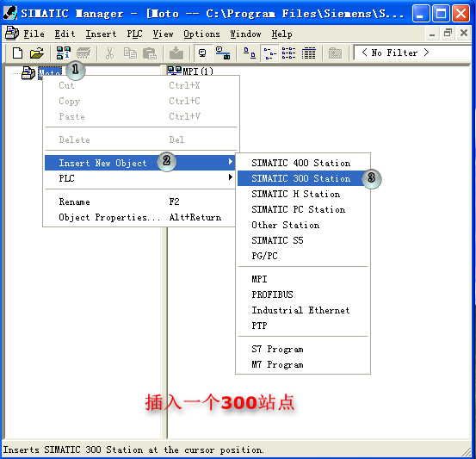Close the inner project window
Viewport: 476px width, 459px height.
(464, 33)
